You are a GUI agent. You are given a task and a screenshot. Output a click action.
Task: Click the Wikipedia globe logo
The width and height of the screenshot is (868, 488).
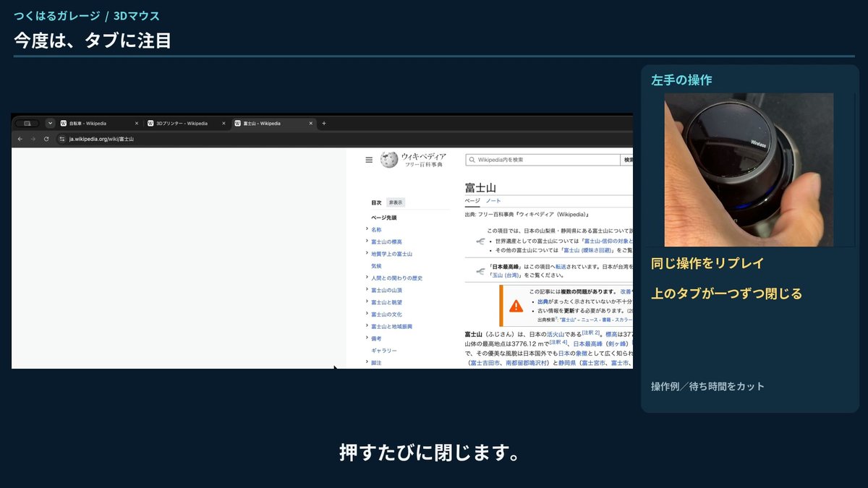[x=389, y=160]
